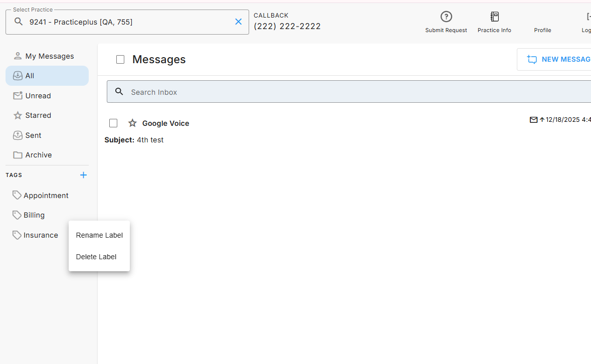This screenshot has height=364, width=591.
Task: Click the envelope icon beside message date
Action: pyautogui.click(x=533, y=120)
